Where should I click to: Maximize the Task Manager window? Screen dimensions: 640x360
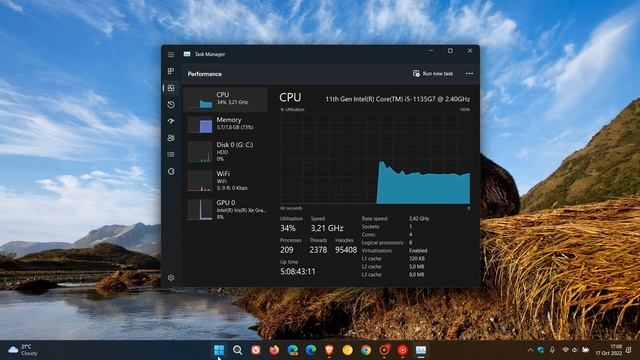click(x=450, y=51)
